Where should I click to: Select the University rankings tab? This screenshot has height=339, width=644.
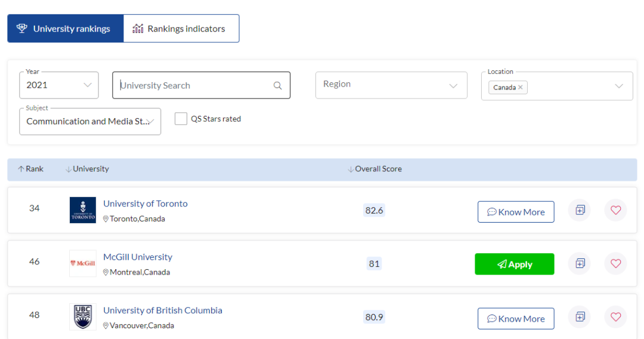(x=66, y=29)
